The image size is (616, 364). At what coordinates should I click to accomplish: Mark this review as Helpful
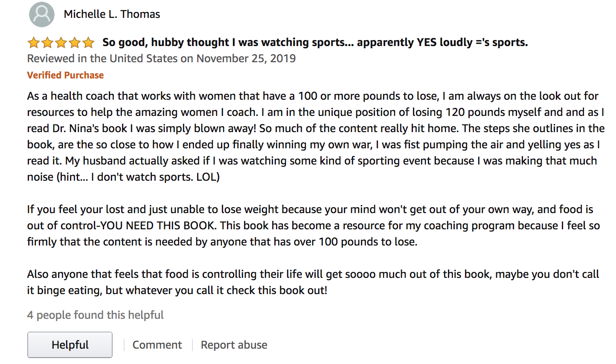(70, 345)
